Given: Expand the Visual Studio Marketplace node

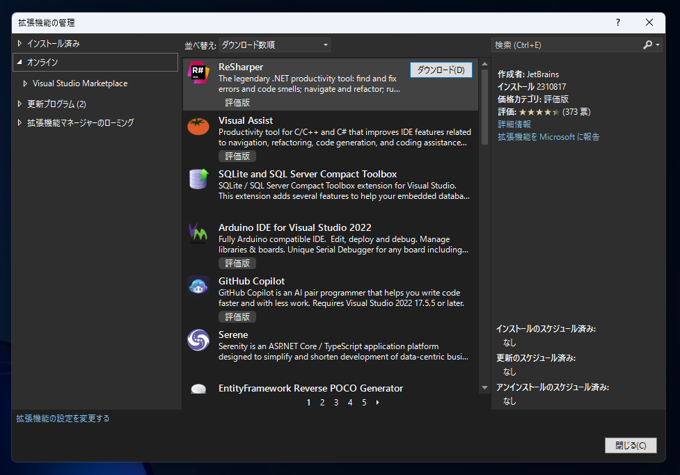Looking at the screenshot, I should pos(25,83).
